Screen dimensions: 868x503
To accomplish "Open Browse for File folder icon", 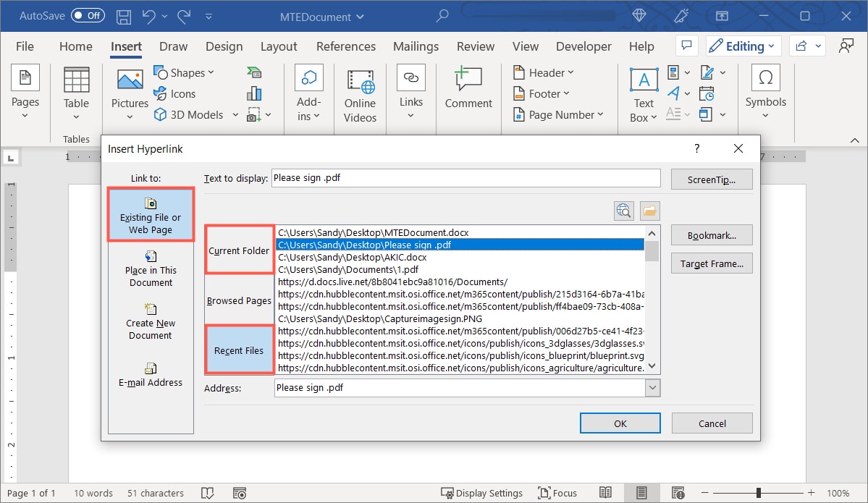I will (649, 211).
